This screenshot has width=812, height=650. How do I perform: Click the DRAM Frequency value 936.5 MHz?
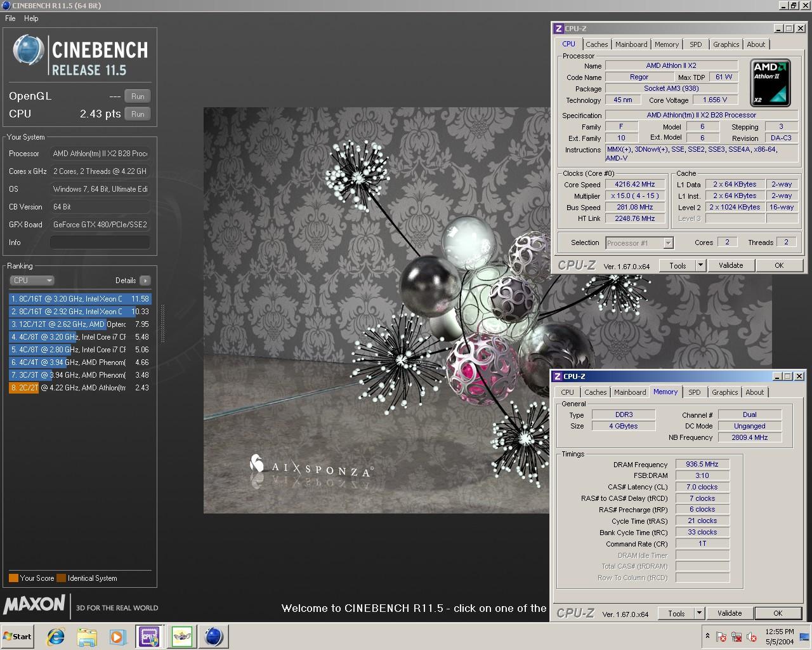pos(702,465)
